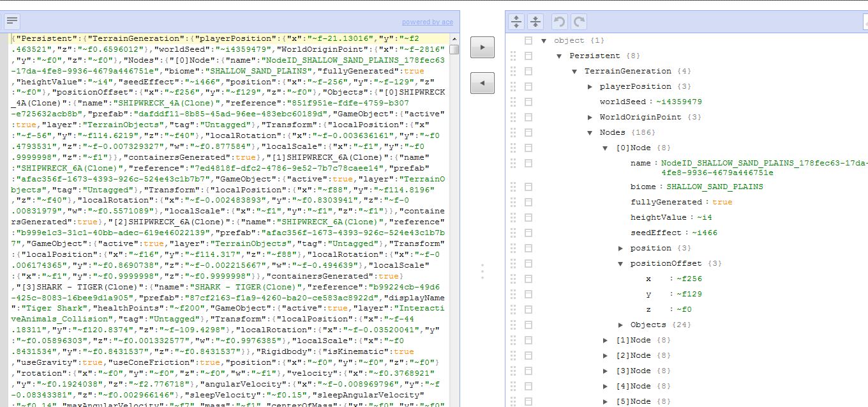Open actions menu box for worldSeed row
Image resolution: width=868 pixels, height=407 pixels.
[x=528, y=102]
